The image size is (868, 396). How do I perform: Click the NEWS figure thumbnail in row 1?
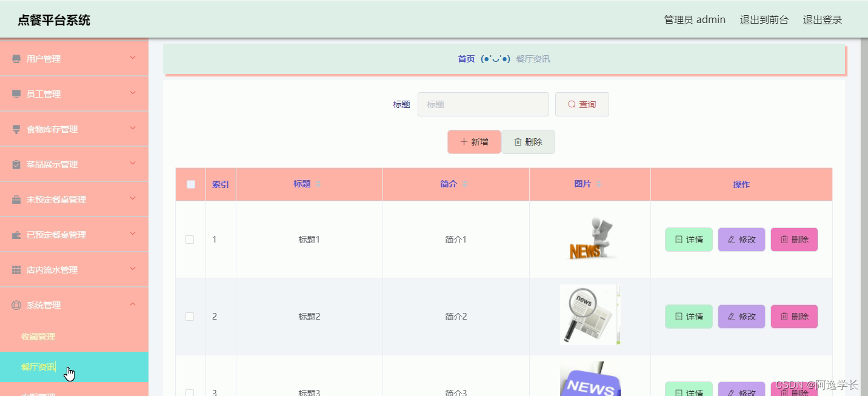tap(592, 239)
